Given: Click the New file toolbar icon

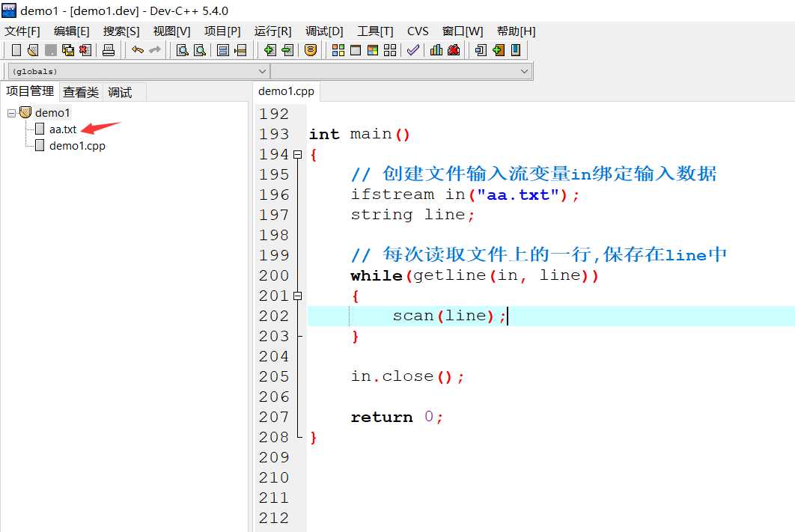Looking at the screenshot, I should pyautogui.click(x=16, y=50).
